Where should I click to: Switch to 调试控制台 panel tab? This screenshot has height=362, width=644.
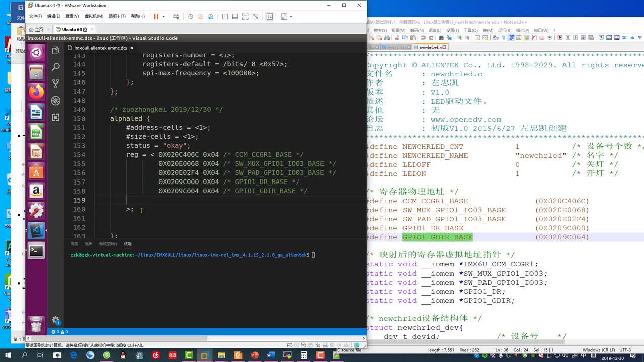pyautogui.click(x=108, y=244)
